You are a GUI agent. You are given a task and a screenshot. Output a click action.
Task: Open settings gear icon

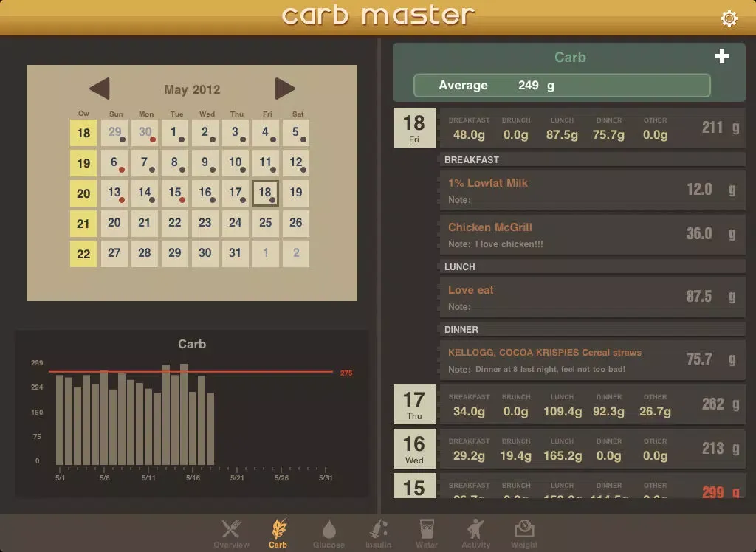729,18
